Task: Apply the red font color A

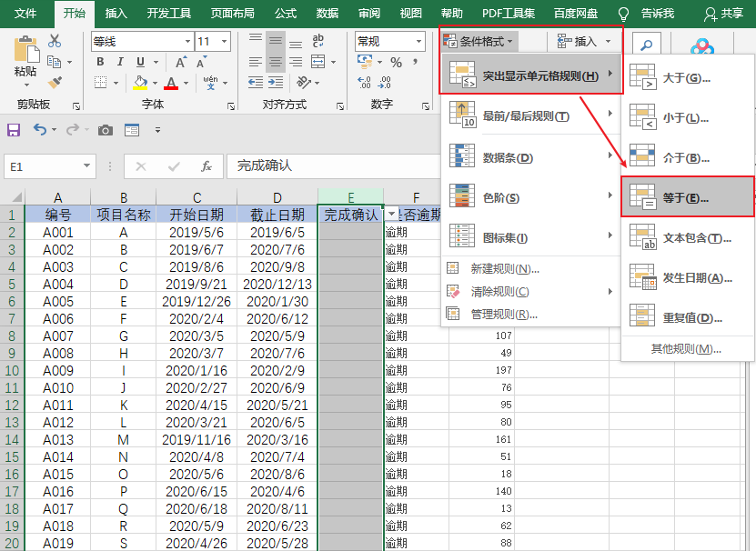Action: pyautogui.click(x=171, y=83)
